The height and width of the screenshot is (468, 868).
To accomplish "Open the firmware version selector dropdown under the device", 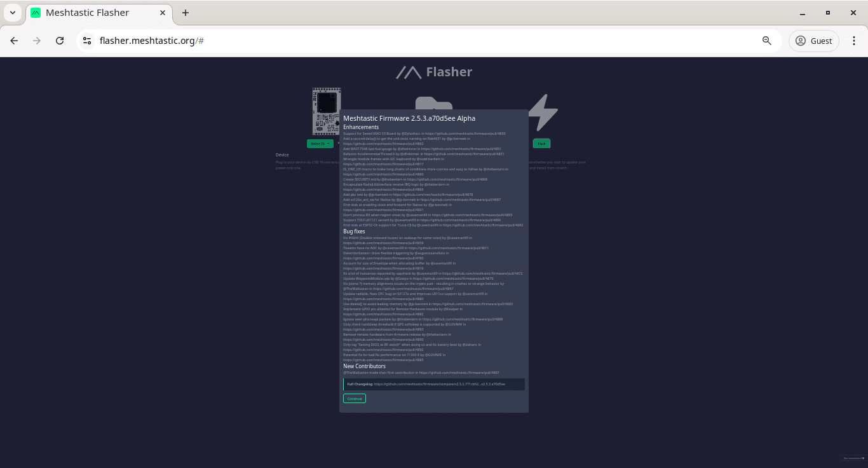I will (320, 144).
